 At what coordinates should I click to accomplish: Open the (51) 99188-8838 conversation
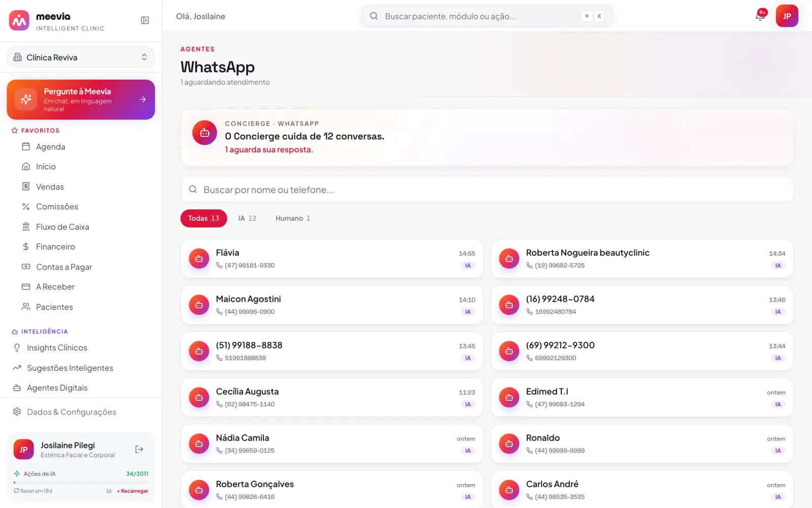332,351
